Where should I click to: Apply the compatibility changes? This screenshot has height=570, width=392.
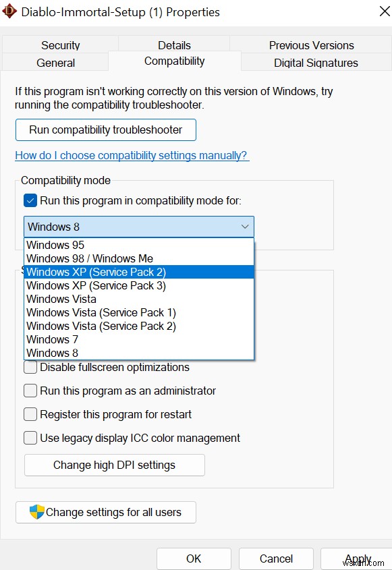point(358,559)
